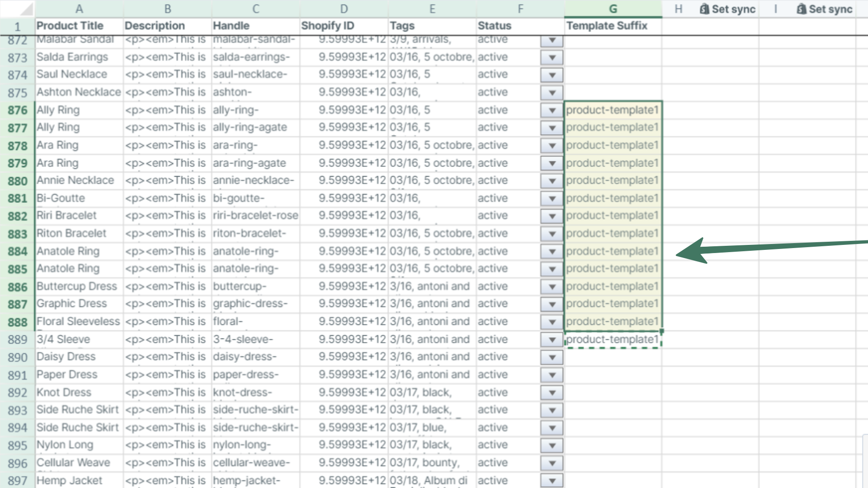Click Shopify icon in column I Set sync
Image resolution: width=868 pixels, height=488 pixels.
(801, 9)
